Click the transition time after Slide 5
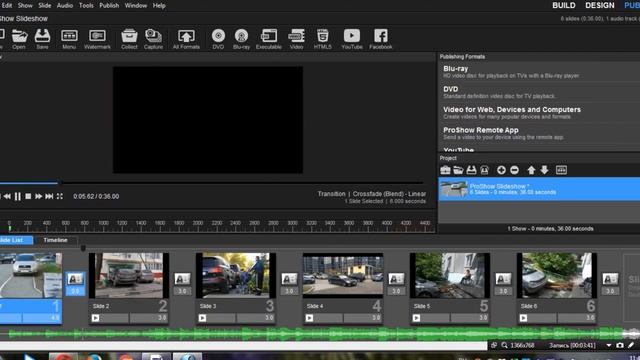Viewport: 640px width, 360px height. pos(503,291)
